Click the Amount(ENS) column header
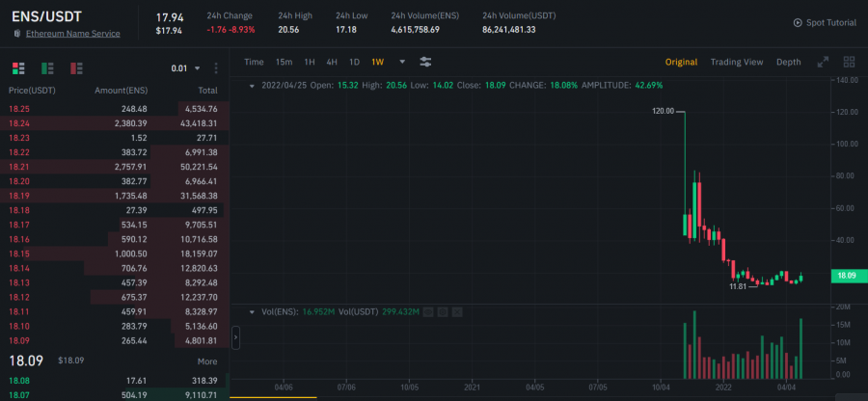868x401 pixels. pos(122,91)
